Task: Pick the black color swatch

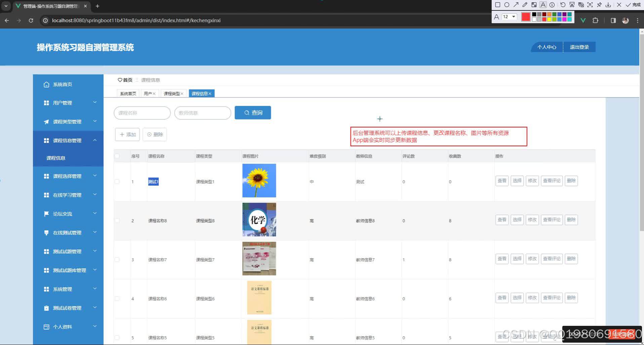Action: [534, 14]
